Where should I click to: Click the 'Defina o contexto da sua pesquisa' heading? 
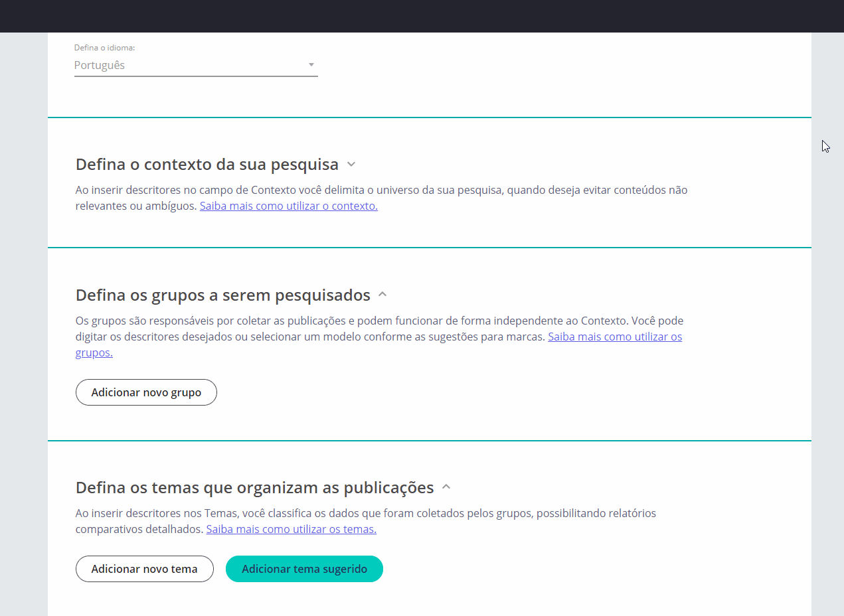tap(207, 164)
